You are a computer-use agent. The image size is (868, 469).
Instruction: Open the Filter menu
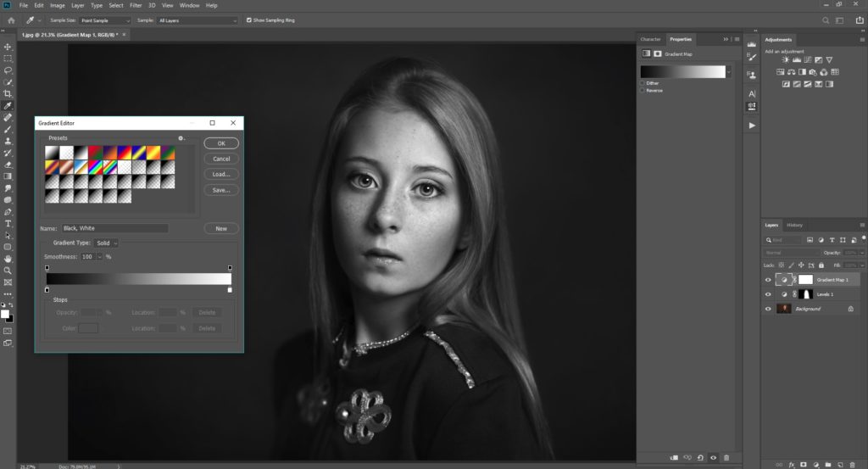pyautogui.click(x=136, y=6)
